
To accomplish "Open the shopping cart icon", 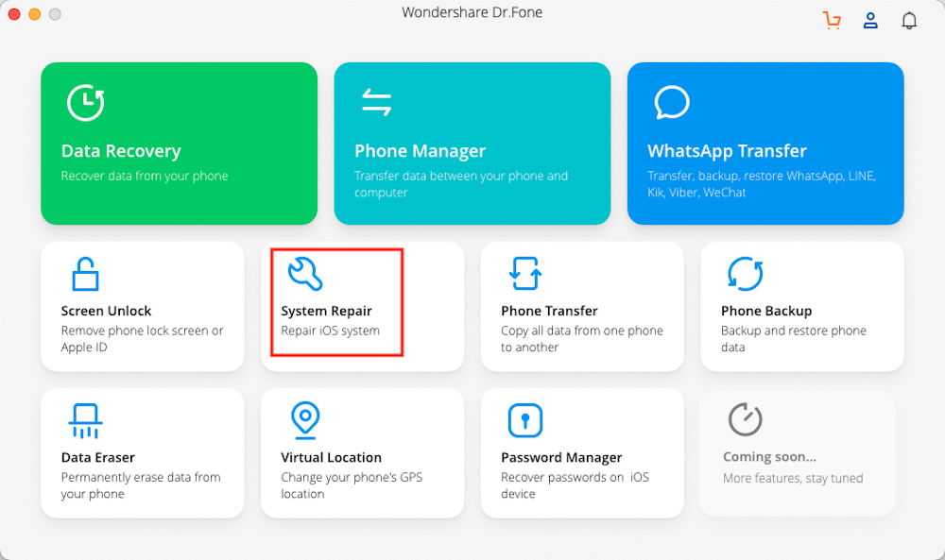I will pos(833,21).
